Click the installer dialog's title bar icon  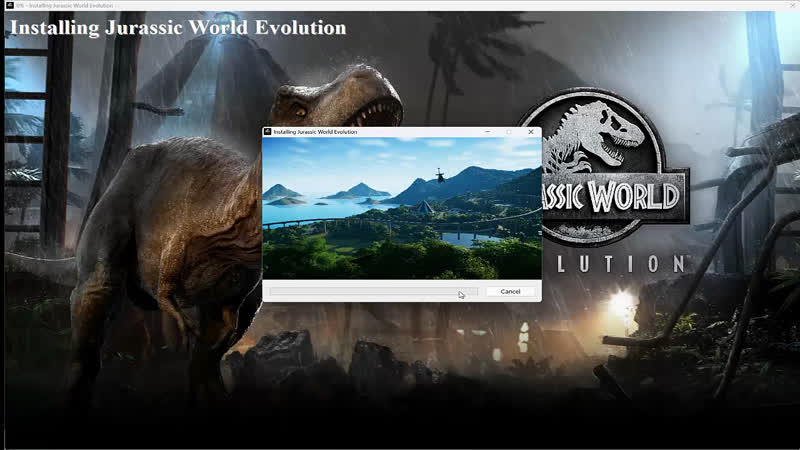click(x=267, y=132)
